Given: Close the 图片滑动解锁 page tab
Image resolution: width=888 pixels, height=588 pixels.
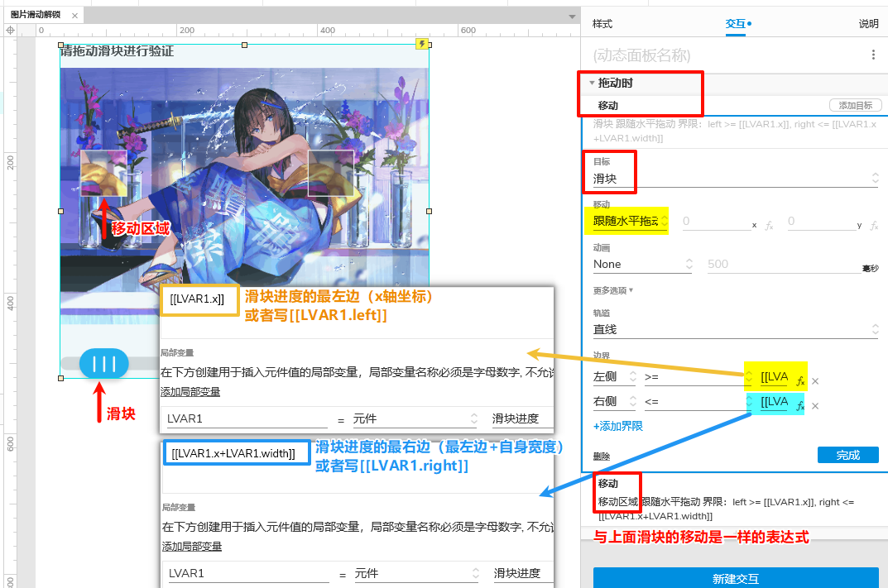Looking at the screenshot, I should coord(74,15).
